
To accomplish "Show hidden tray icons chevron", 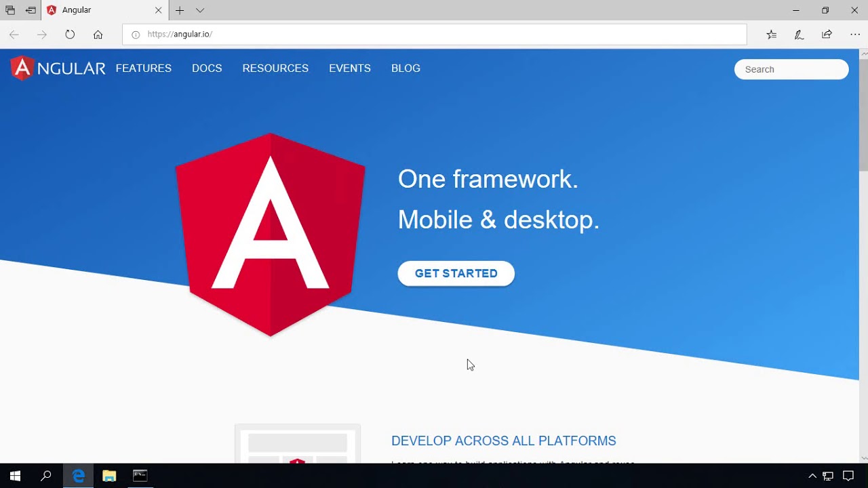I will pyautogui.click(x=812, y=476).
